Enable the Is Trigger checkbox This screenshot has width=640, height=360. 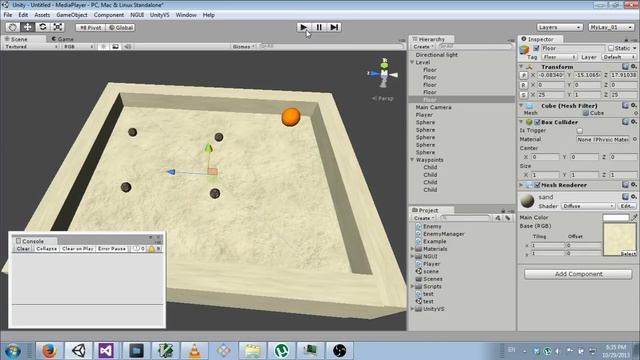(x=580, y=131)
